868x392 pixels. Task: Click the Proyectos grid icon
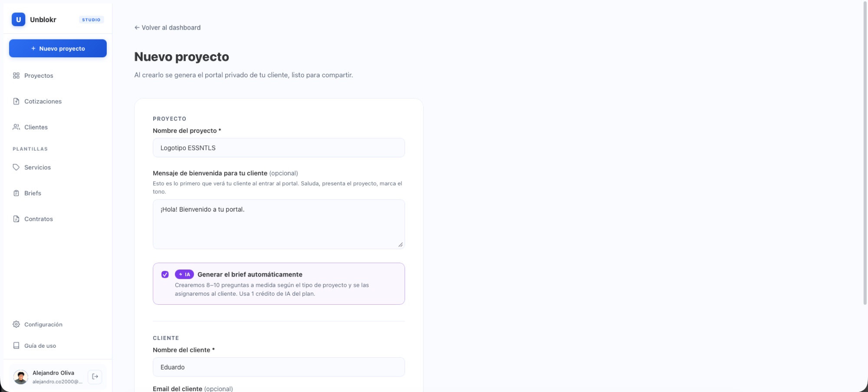point(16,76)
